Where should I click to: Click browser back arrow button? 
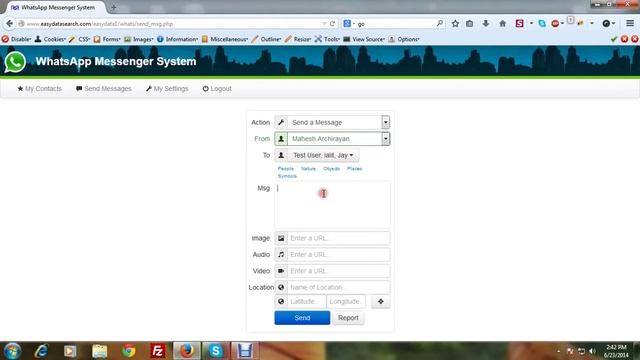pos(9,24)
